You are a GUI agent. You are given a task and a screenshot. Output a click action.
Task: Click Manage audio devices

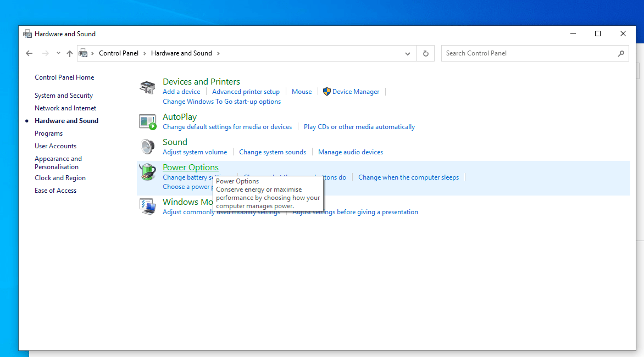[x=351, y=152]
